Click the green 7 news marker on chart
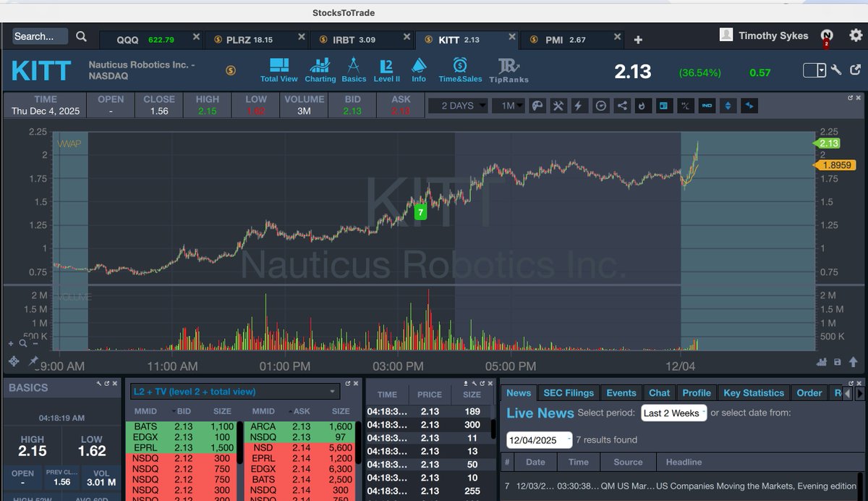Screen dimensions: 868x501 (420, 213)
